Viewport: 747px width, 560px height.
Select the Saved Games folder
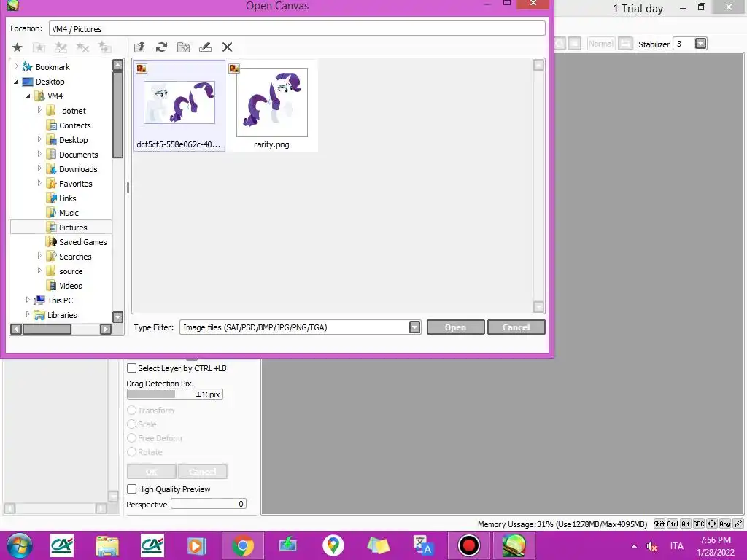(83, 242)
